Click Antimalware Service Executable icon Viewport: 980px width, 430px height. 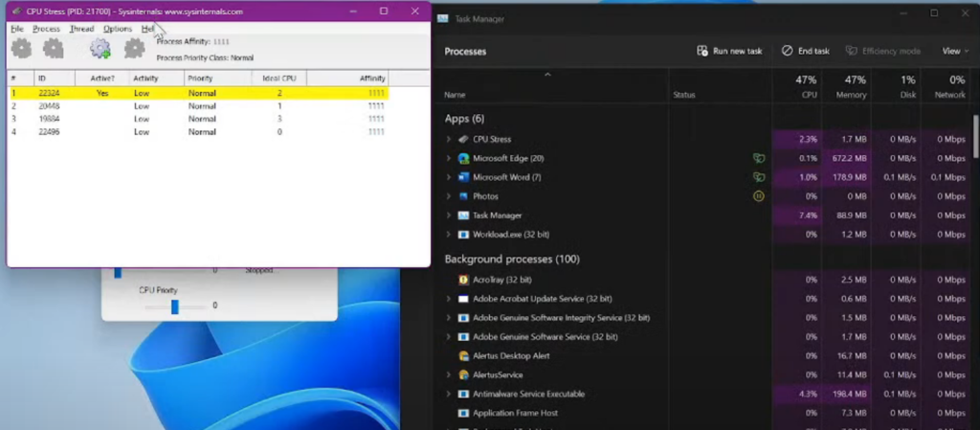463,394
